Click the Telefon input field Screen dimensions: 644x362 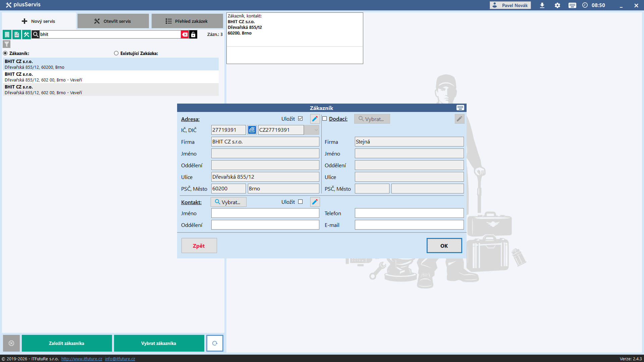coord(409,213)
